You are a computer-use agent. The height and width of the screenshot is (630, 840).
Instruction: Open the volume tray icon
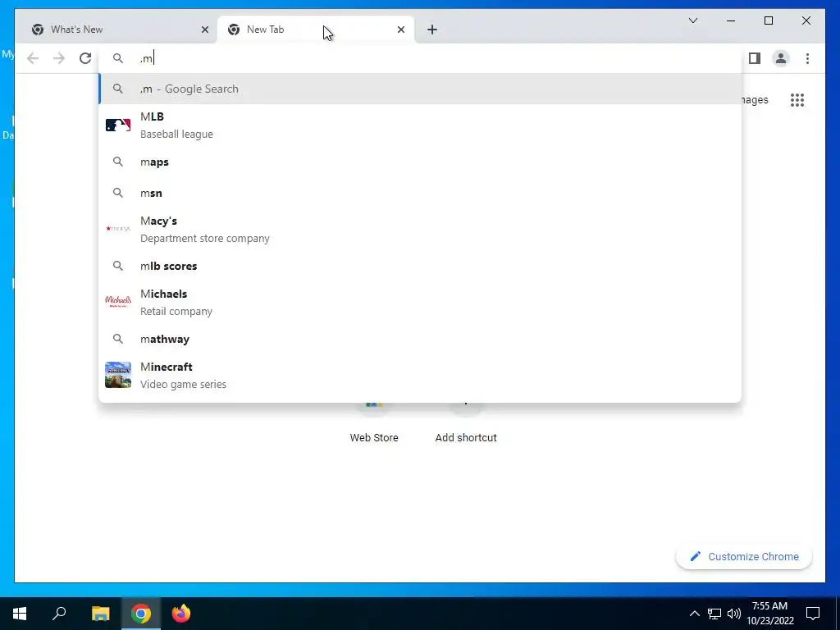[x=734, y=614]
